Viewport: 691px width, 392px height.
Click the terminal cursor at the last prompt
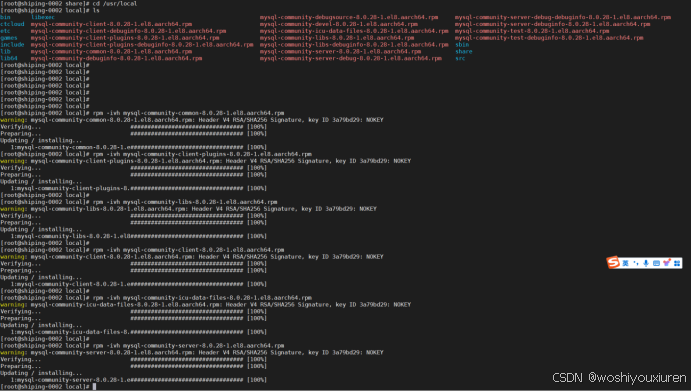(x=94, y=387)
